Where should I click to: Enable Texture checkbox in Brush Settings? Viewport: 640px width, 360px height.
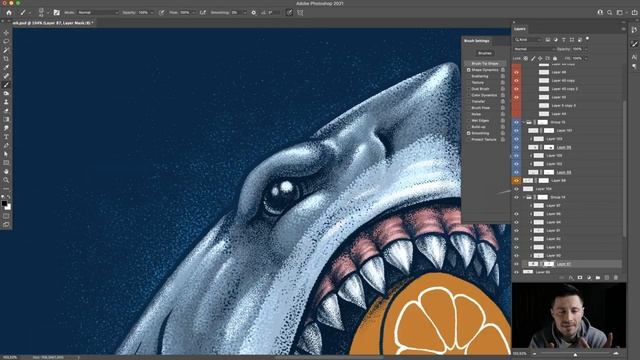(x=469, y=82)
